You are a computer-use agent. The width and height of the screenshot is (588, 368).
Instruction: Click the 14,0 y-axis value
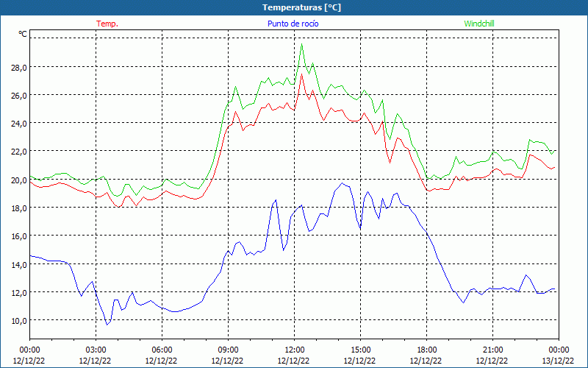click(x=19, y=265)
